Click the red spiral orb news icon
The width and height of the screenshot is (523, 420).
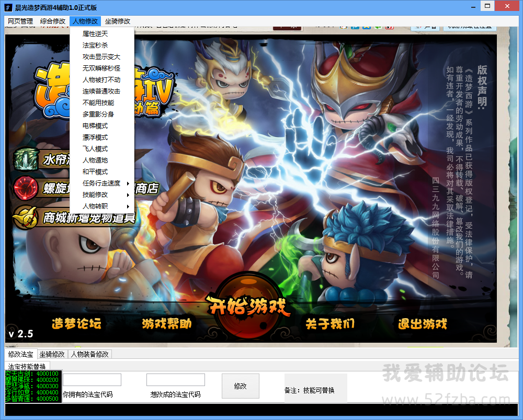pos(25,188)
